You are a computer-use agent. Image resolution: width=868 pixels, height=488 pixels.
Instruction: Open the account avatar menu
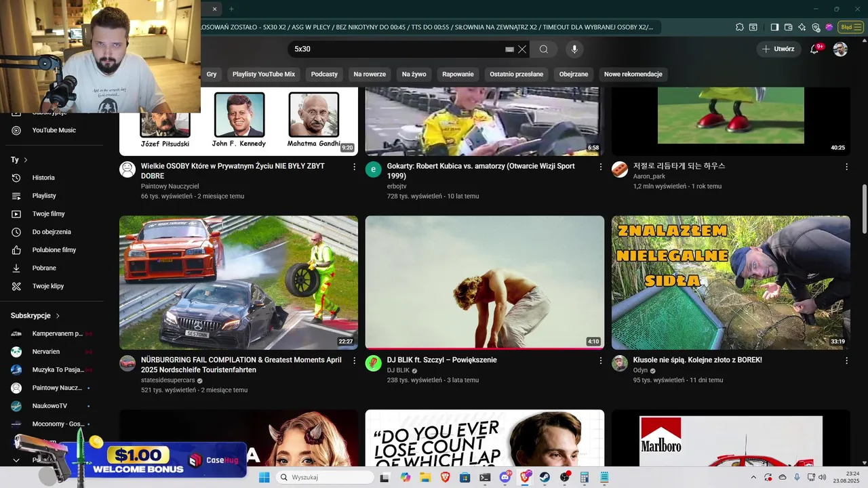[x=840, y=49]
